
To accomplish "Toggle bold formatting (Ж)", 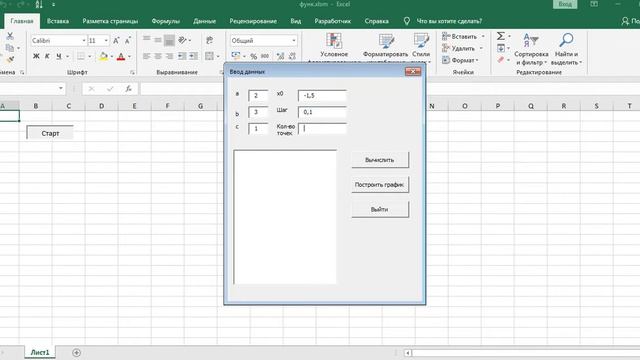I will click(36, 56).
